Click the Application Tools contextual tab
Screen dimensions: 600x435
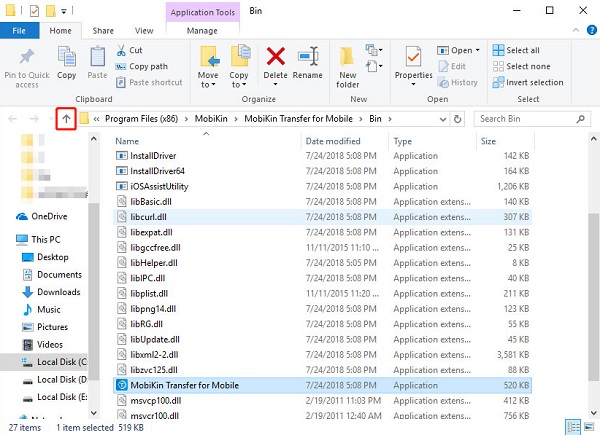tap(203, 12)
